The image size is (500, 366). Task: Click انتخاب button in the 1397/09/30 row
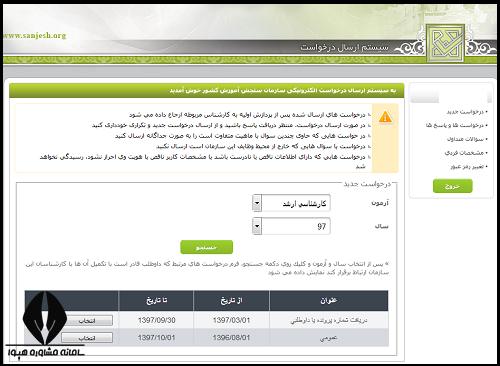(x=87, y=321)
